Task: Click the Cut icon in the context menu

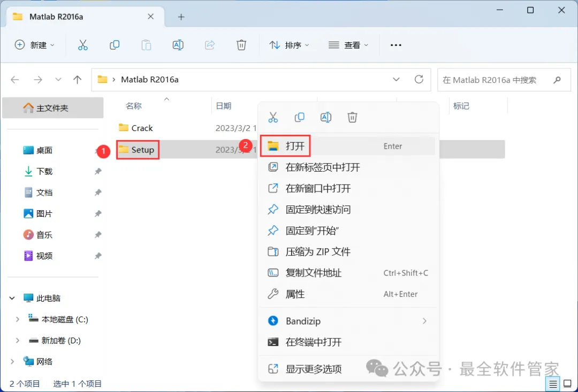Action: pos(273,117)
